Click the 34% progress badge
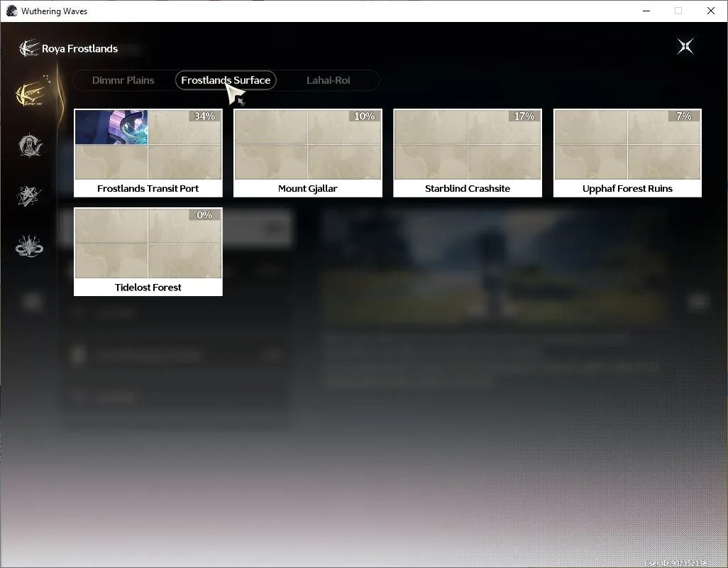Screen dimensions: 728x568 [205, 116]
